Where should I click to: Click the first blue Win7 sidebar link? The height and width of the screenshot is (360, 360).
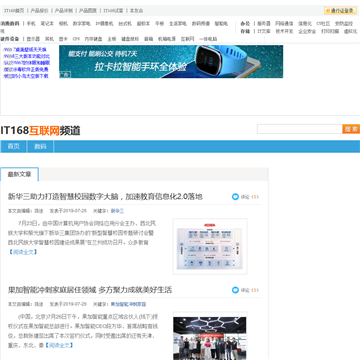[25, 50]
